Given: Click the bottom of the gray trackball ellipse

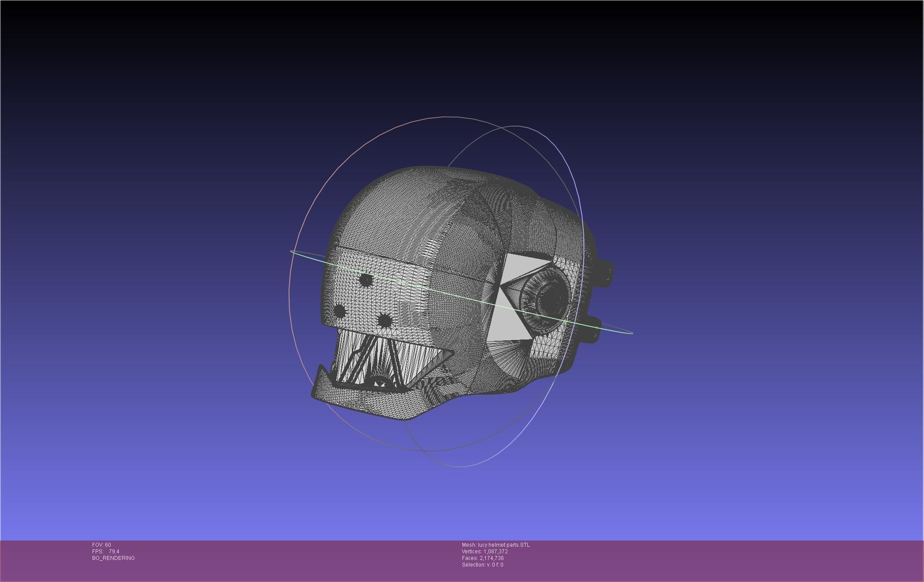Looking at the screenshot, I should (461, 466).
